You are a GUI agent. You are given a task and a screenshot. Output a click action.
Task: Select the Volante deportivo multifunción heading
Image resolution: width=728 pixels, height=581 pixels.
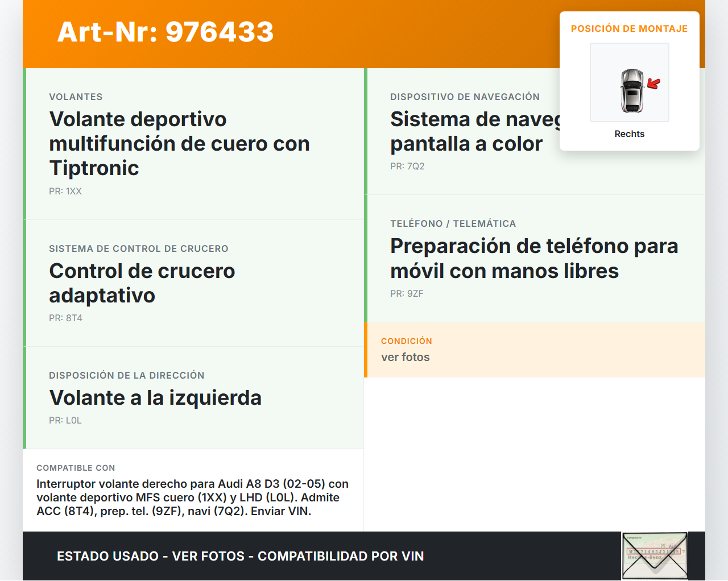179,143
